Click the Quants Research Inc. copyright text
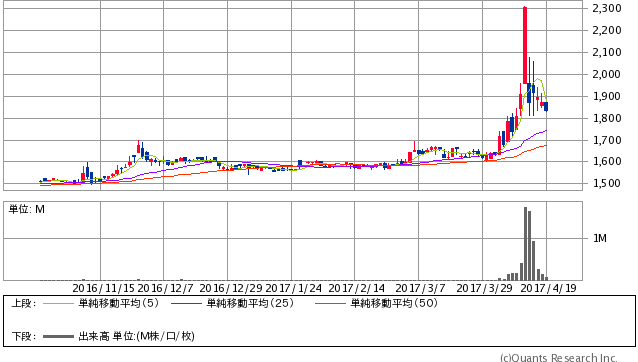Screen dimensions: 638x362 pyautogui.click(x=559, y=357)
